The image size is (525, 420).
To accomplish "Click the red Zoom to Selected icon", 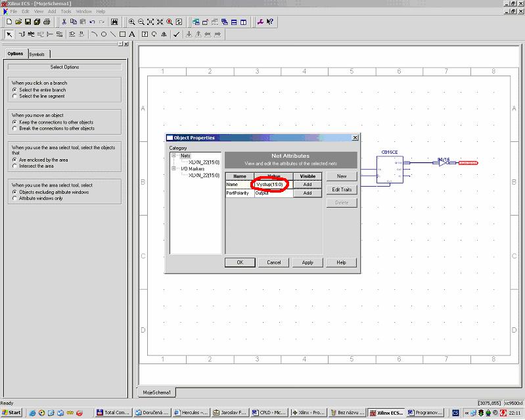I will (x=170, y=22).
